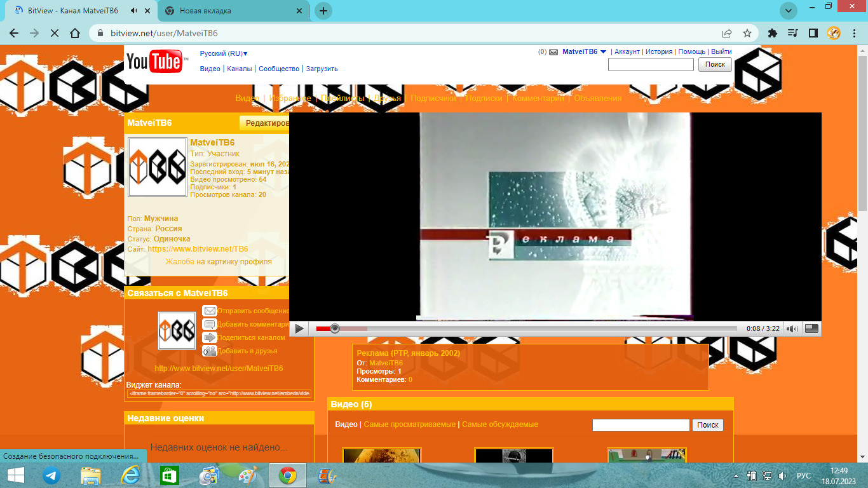Switch to the Новая вкладка tab

point(232,11)
